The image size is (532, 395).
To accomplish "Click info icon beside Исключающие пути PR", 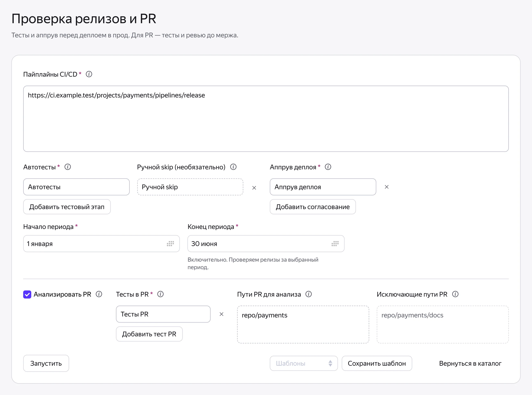I will click(x=455, y=294).
